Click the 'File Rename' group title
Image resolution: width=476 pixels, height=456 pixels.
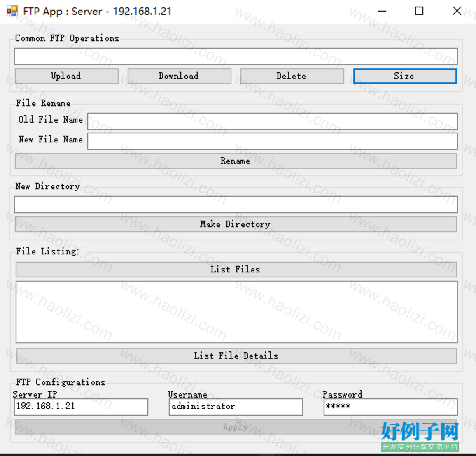(x=43, y=103)
